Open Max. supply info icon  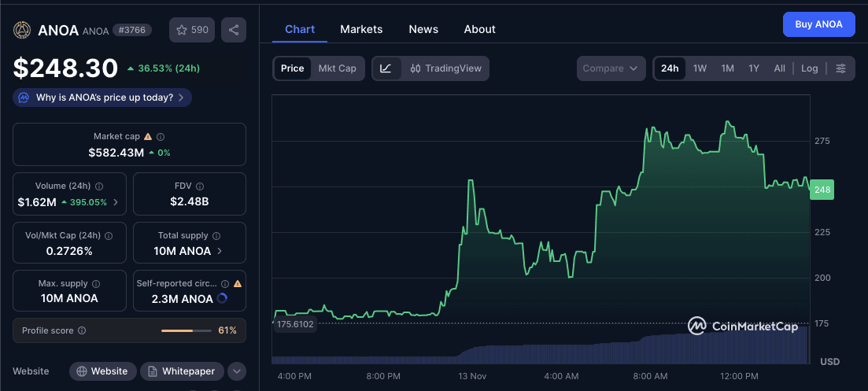(x=96, y=284)
